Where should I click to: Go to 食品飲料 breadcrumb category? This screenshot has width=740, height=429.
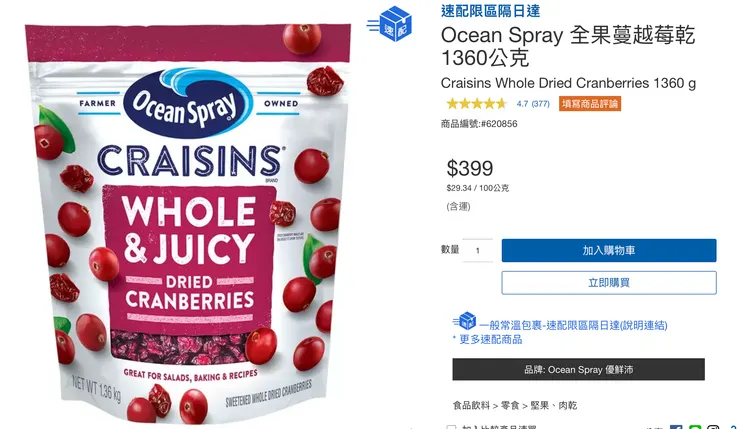[471, 405]
